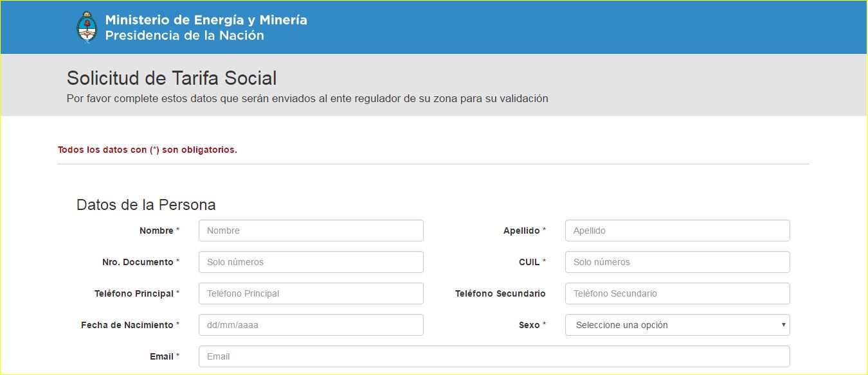Focus the Nombre text input field
The width and height of the screenshot is (868, 375).
tap(311, 231)
